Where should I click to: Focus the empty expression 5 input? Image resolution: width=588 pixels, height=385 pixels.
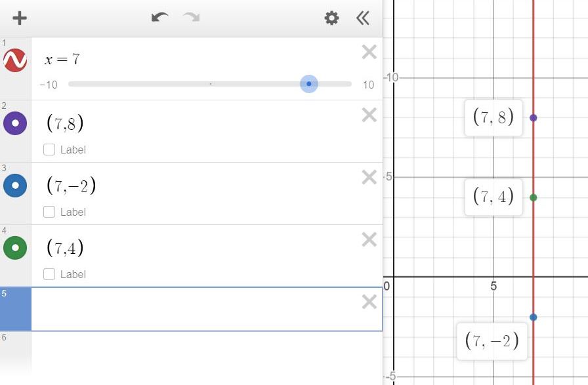(x=195, y=310)
